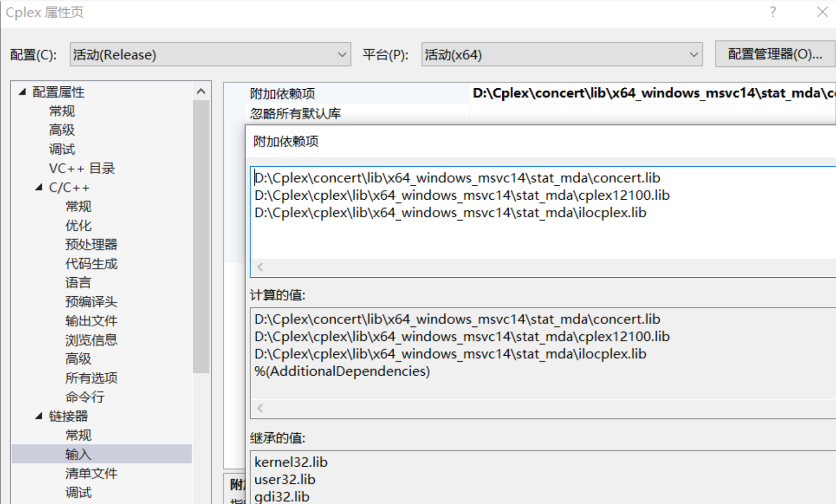Click the concert.lib line in edit box
This screenshot has width=836, height=504.
click(457, 178)
